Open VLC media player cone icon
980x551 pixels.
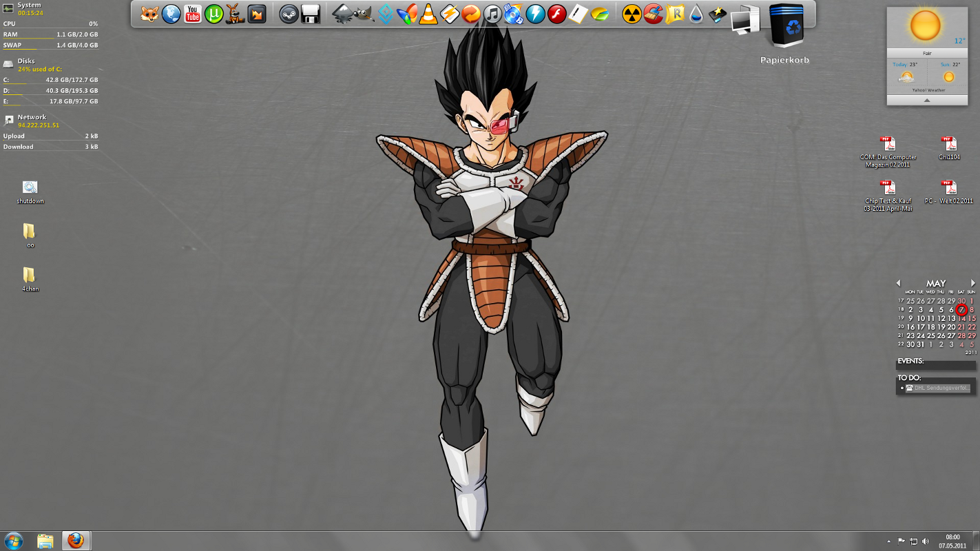tap(428, 14)
